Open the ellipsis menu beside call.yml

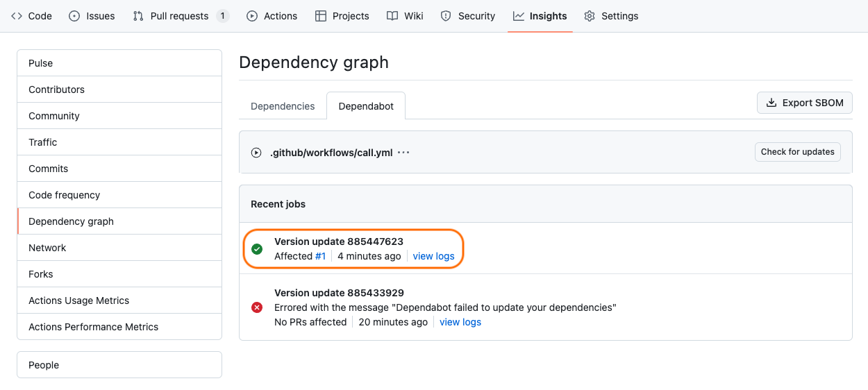[x=403, y=153]
